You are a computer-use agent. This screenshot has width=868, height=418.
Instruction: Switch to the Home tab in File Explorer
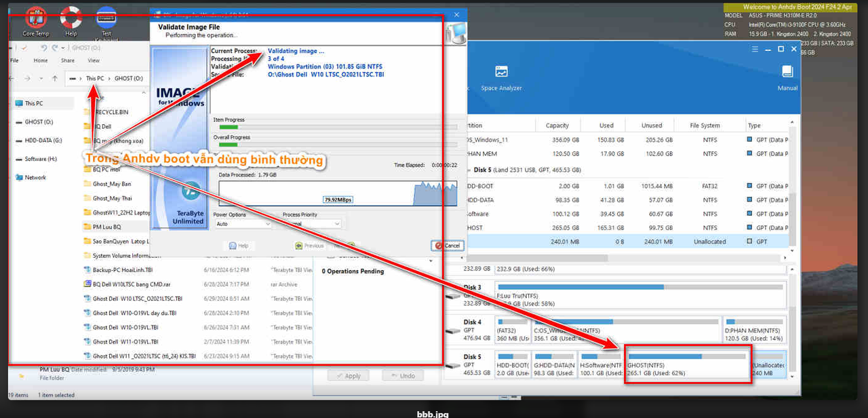coord(41,60)
